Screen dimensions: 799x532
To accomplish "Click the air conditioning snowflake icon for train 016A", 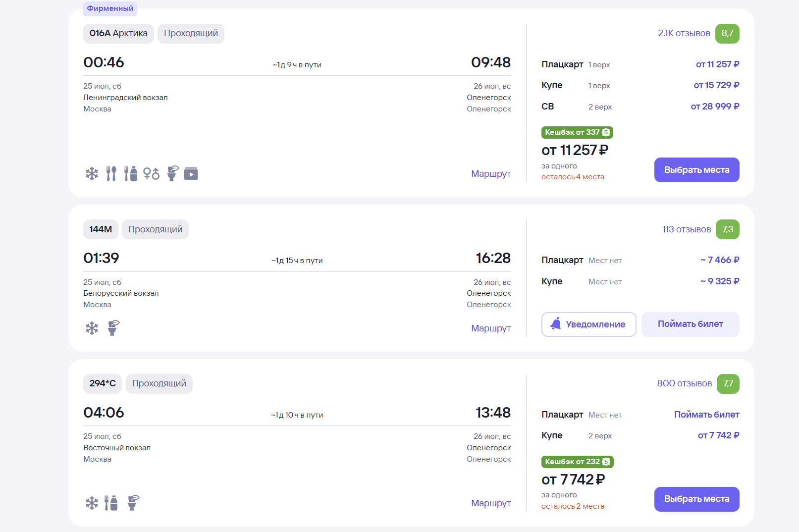I will tap(92, 174).
